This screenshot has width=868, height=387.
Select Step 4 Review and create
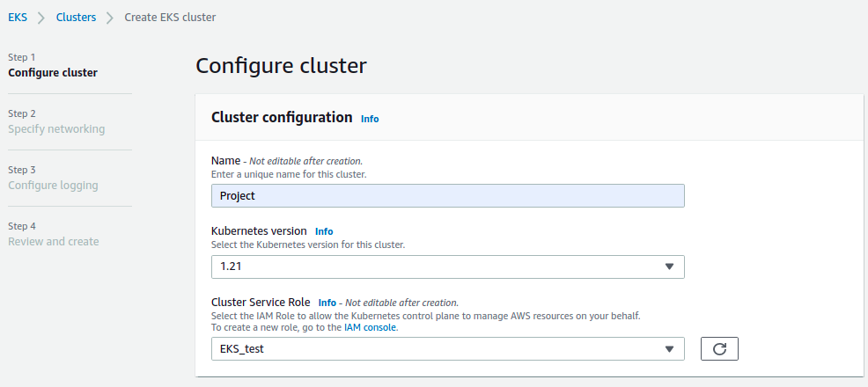(54, 235)
